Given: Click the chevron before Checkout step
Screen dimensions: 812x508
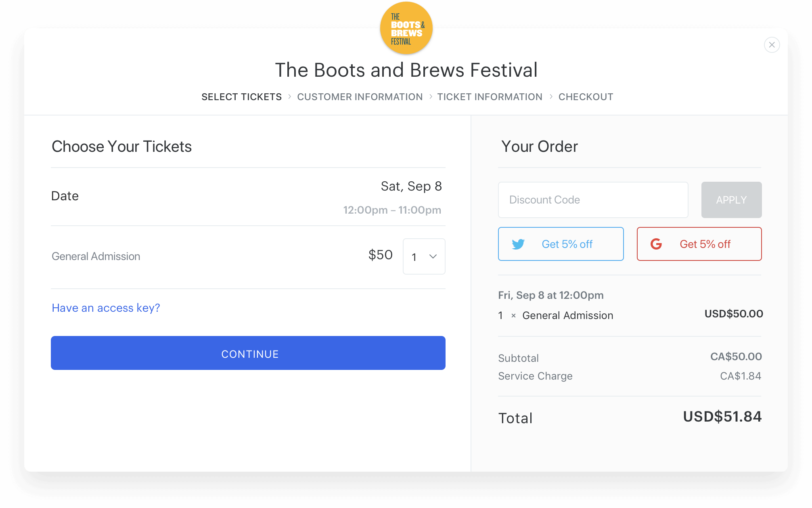Looking at the screenshot, I should 551,97.
